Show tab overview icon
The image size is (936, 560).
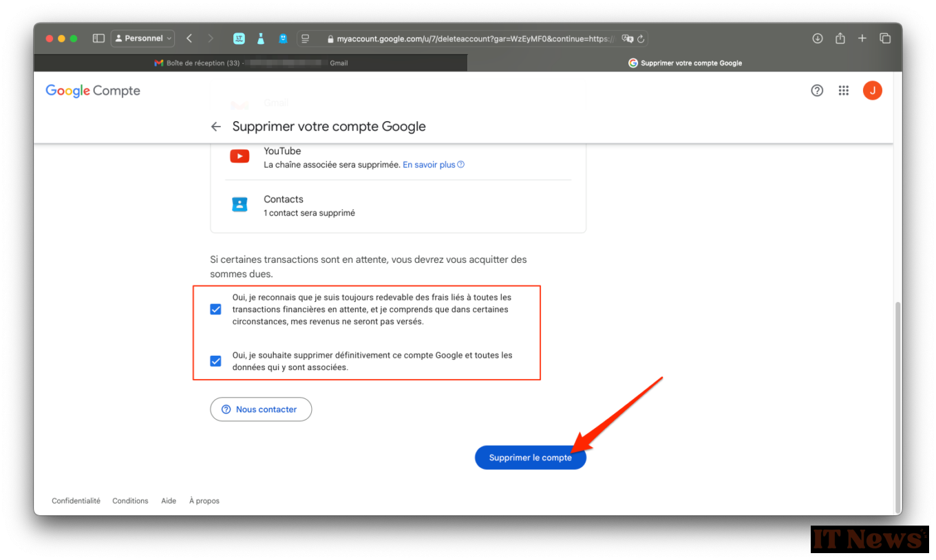click(885, 39)
